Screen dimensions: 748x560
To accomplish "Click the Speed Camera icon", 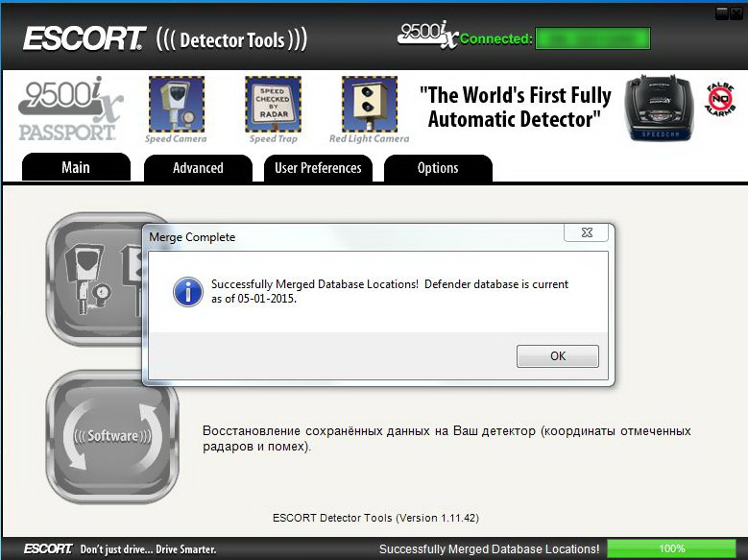I will pos(177,104).
